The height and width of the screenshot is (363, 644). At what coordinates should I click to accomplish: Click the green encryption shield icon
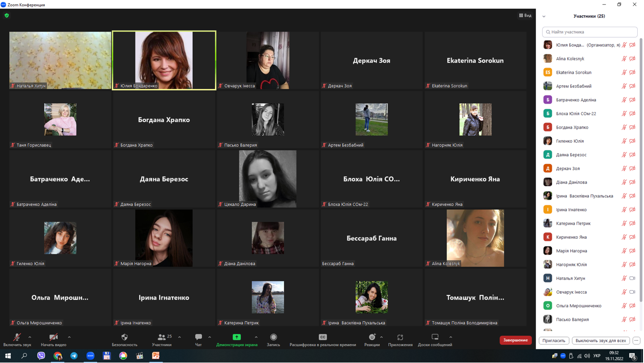[7, 16]
